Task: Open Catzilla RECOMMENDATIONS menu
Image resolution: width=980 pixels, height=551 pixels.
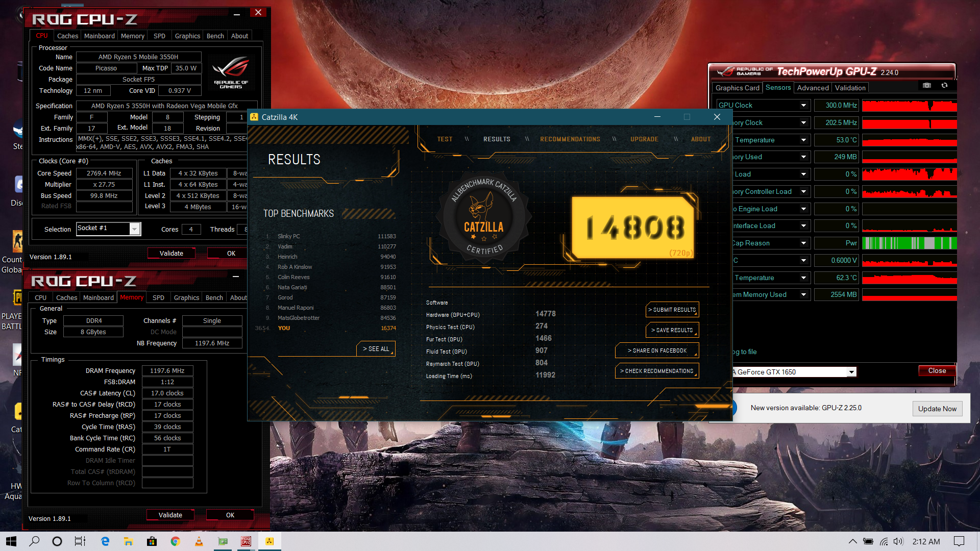Action: coord(570,139)
